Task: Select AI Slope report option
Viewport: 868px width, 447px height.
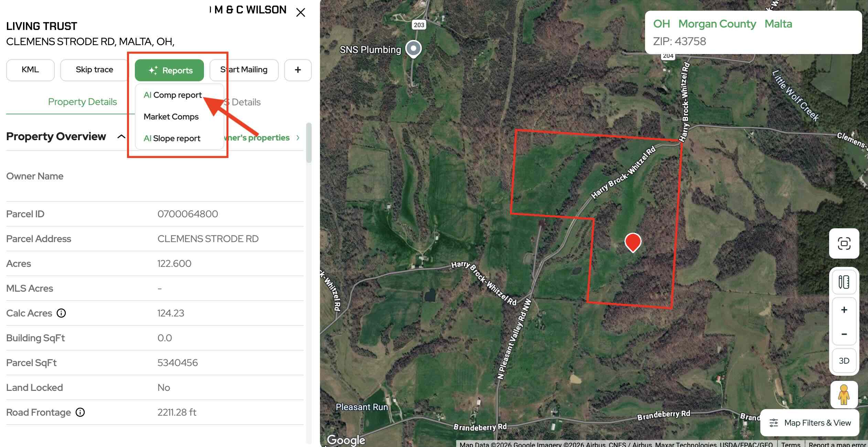Action: tap(172, 138)
